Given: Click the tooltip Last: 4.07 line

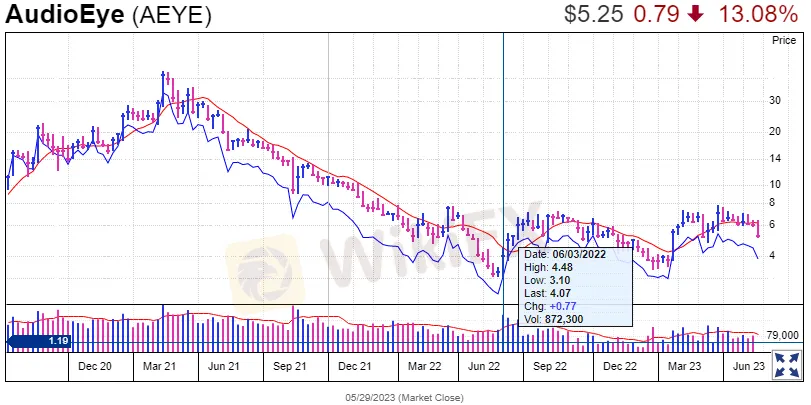Looking at the screenshot, I should pos(546,293).
